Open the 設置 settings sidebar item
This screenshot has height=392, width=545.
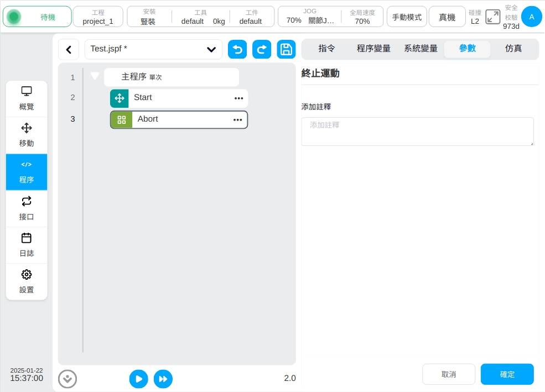pyautogui.click(x=27, y=281)
